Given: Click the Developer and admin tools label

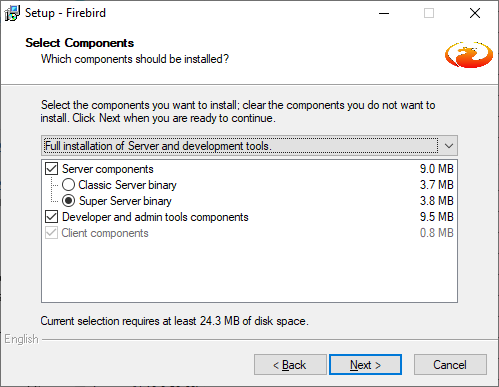Looking at the screenshot, I should [155, 217].
